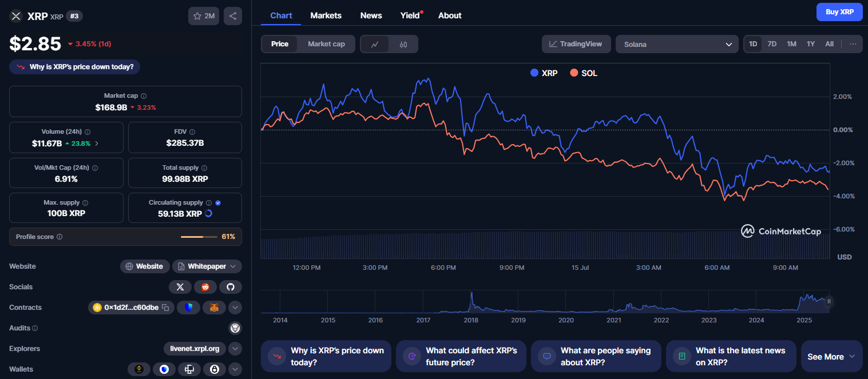
Task: Open the Reddit social link
Action: tap(205, 287)
